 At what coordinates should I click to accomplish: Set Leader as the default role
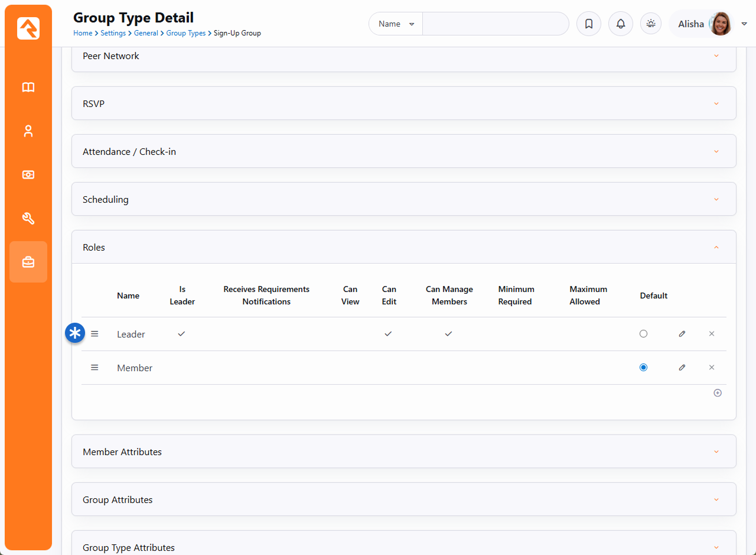643,334
